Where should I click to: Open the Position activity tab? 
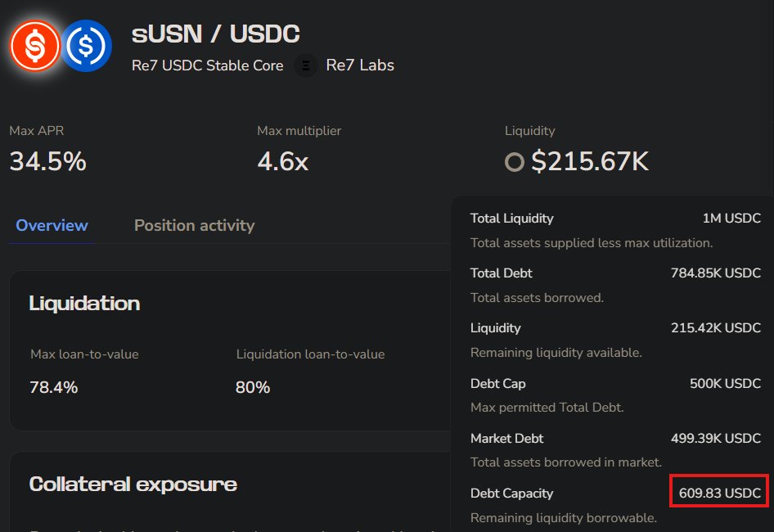[x=195, y=225]
